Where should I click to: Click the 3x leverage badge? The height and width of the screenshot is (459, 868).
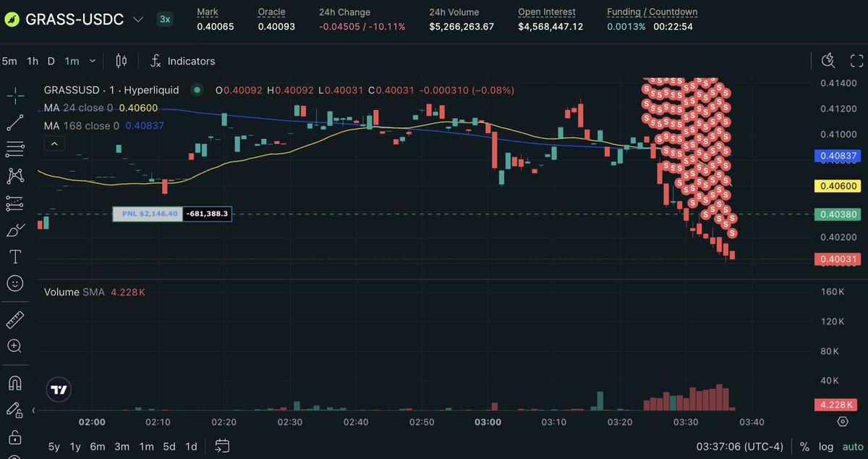coord(165,19)
